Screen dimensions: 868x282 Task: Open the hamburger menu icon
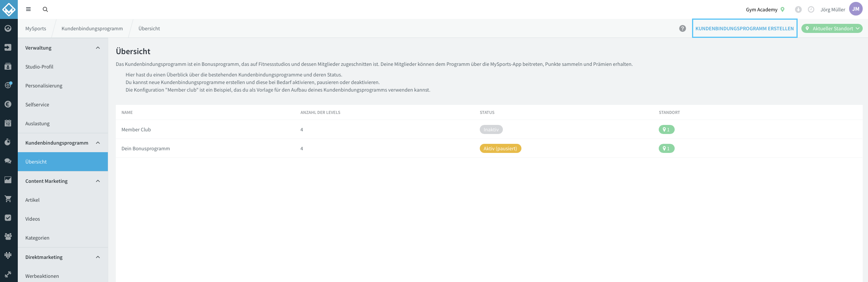click(28, 9)
